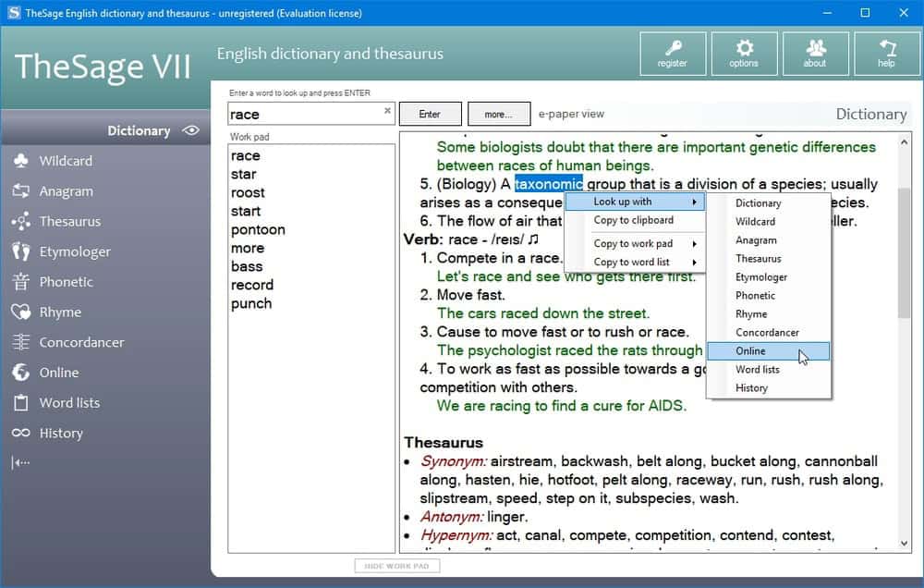Image resolution: width=924 pixels, height=588 pixels.
Task: Open the Concordancer sidebar label
Action: (x=82, y=342)
